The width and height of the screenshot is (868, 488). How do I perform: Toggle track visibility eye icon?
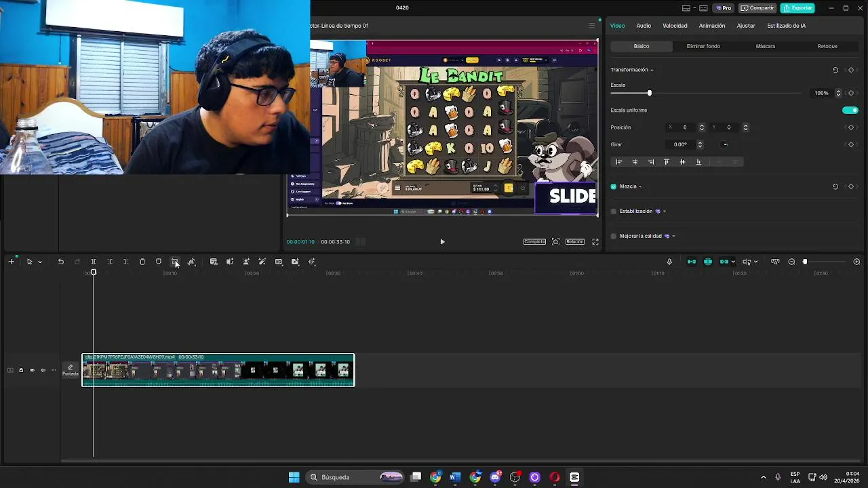click(32, 370)
